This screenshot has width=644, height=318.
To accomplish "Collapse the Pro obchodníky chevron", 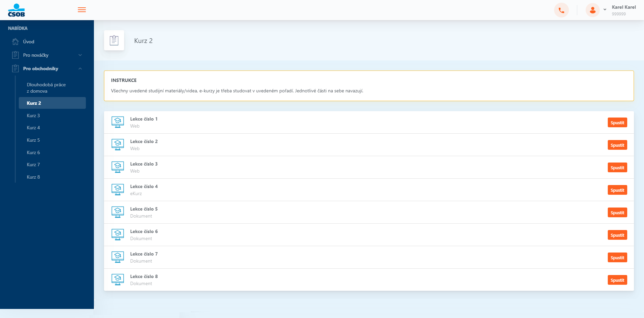I will [x=80, y=69].
